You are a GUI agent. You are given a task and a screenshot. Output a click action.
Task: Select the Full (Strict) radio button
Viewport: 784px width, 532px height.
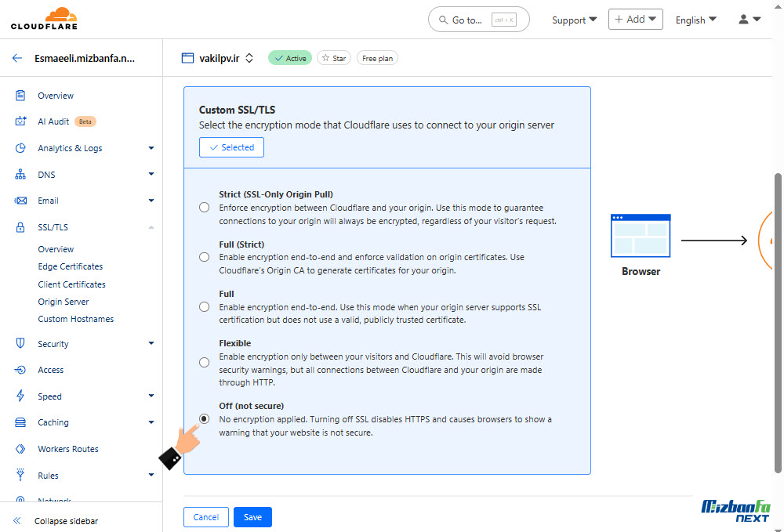click(204, 257)
